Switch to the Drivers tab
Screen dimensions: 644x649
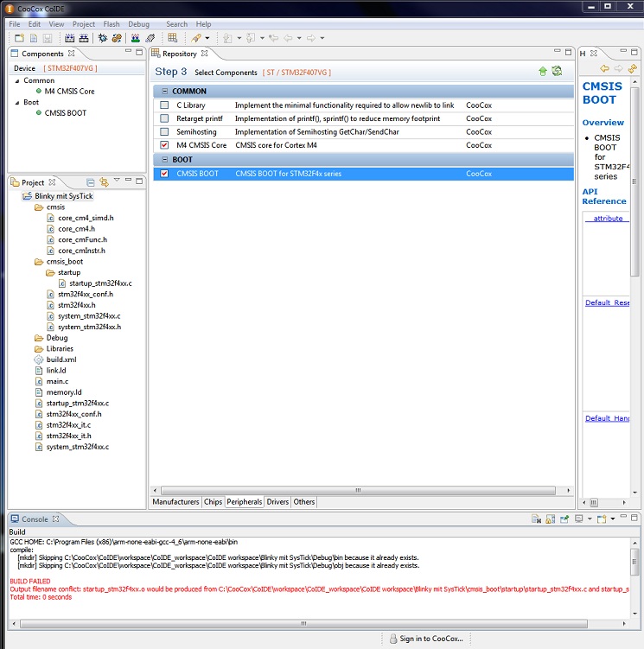pyautogui.click(x=277, y=501)
